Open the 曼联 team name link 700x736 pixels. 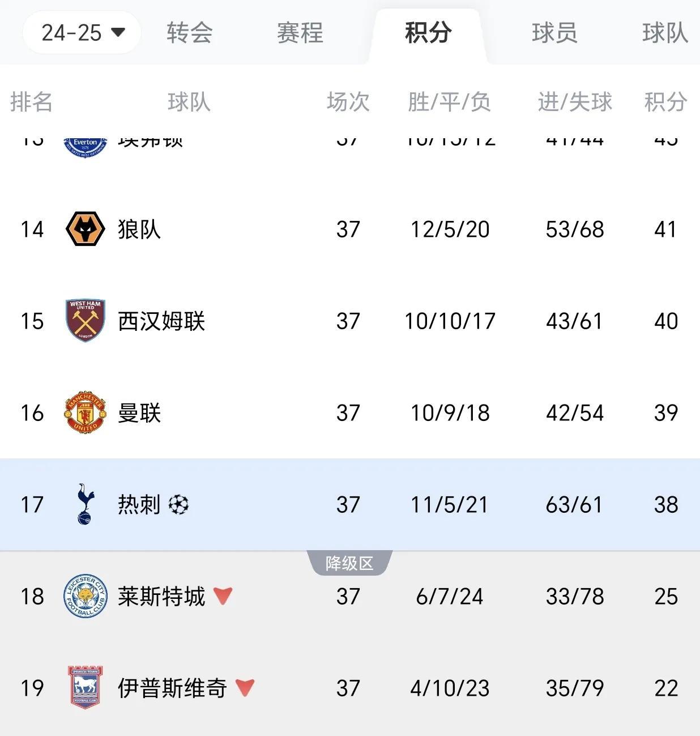point(139,413)
